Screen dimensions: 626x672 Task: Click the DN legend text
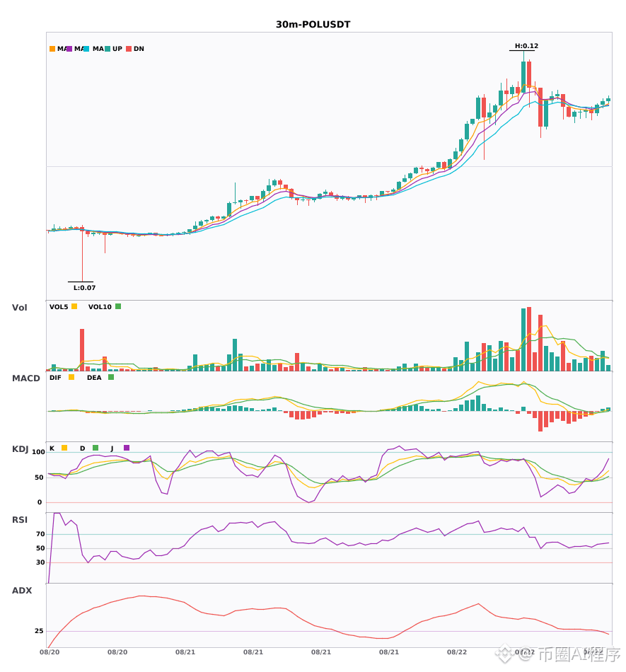pyautogui.click(x=139, y=49)
